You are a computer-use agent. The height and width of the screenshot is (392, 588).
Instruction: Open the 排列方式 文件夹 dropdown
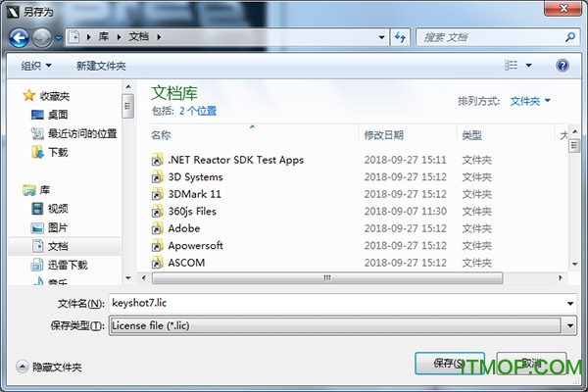(x=530, y=101)
